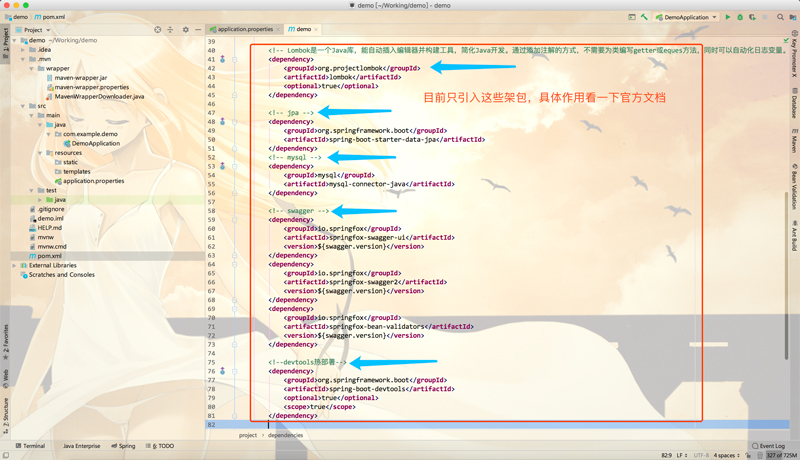Open the Ant Build side tab
The height and width of the screenshot is (460, 800).
click(794, 235)
